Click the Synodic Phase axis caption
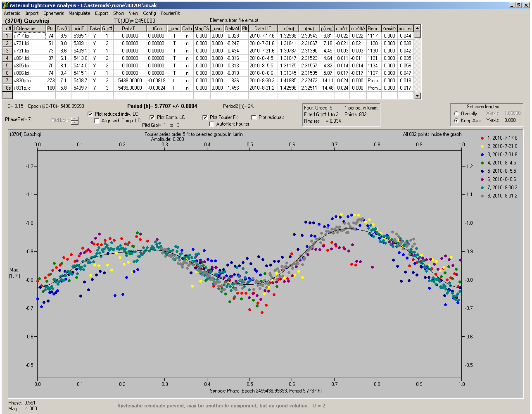532x414 pixels. point(266,390)
